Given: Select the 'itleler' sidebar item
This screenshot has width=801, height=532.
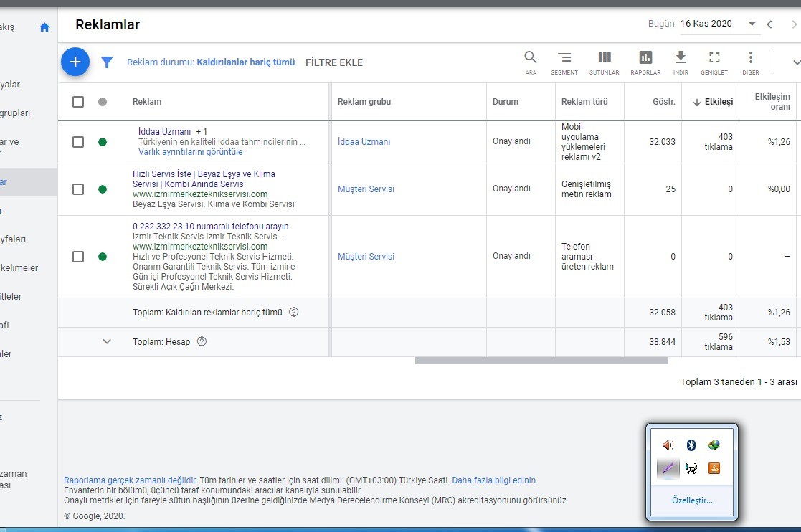Looking at the screenshot, I should coord(11,296).
